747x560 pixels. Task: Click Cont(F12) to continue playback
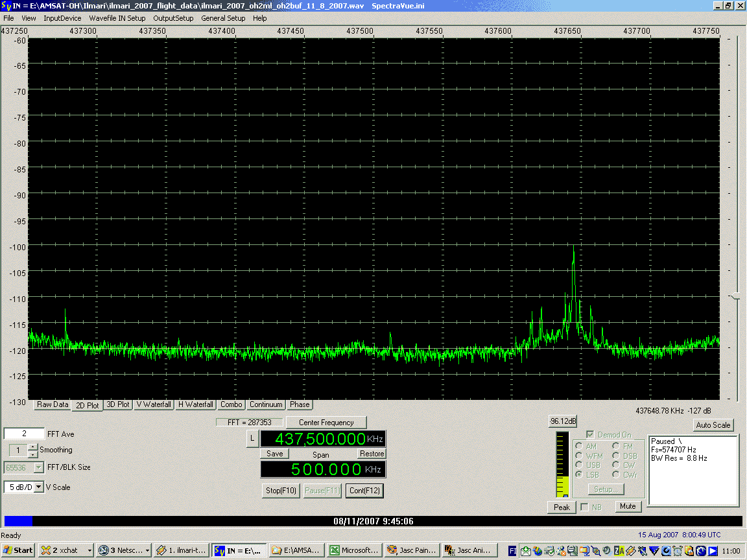(364, 491)
